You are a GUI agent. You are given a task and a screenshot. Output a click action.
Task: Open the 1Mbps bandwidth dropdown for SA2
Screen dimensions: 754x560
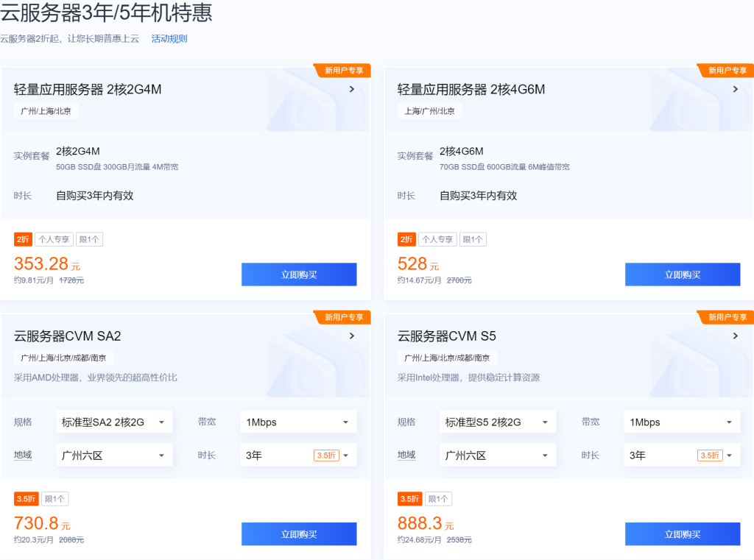click(x=298, y=422)
